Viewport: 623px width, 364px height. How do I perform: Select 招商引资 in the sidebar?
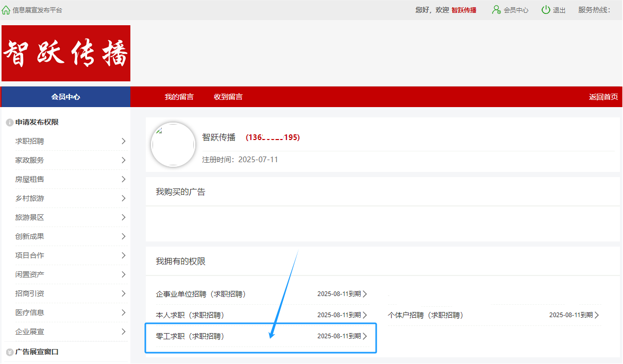click(30, 293)
